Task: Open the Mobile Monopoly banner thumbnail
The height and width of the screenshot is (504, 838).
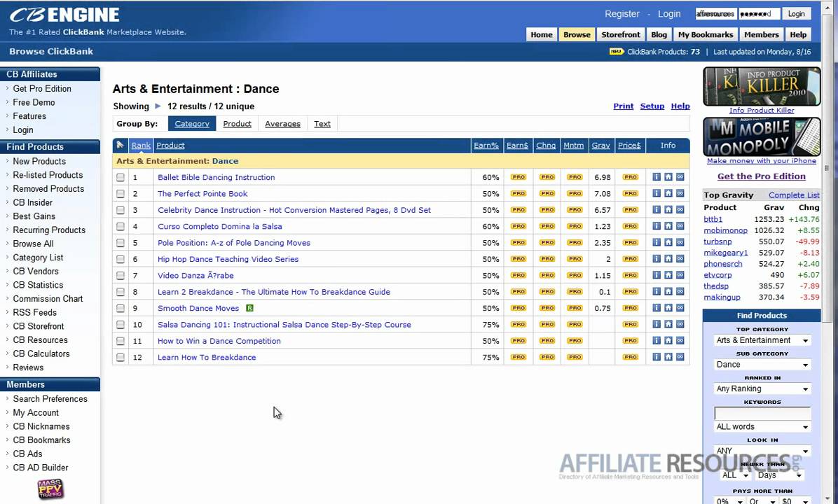Action: tap(762, 136)
